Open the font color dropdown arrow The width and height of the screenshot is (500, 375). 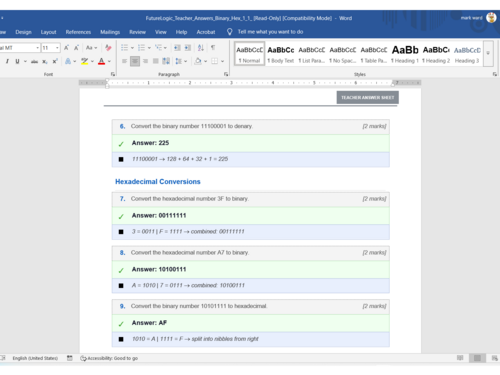pos(109,61)
